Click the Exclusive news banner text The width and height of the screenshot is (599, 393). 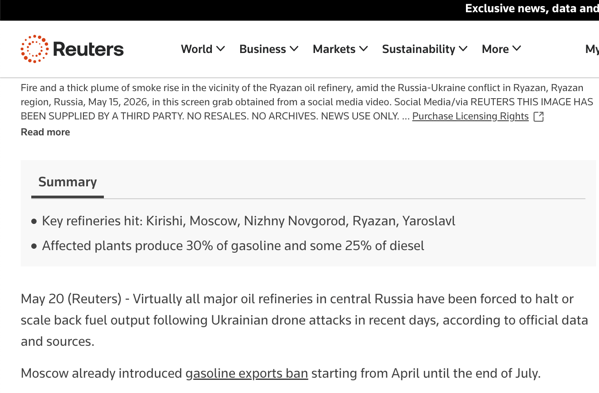(x=532, y=8)
